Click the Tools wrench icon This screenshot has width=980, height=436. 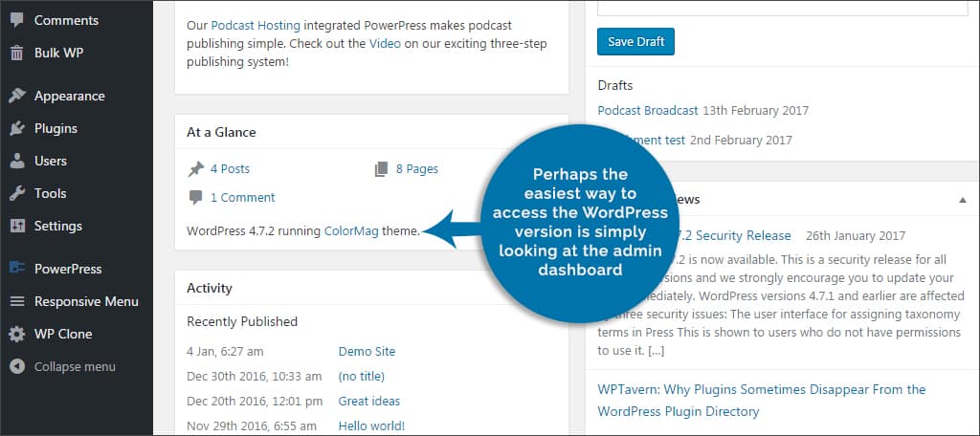click(x=17, y=194)
